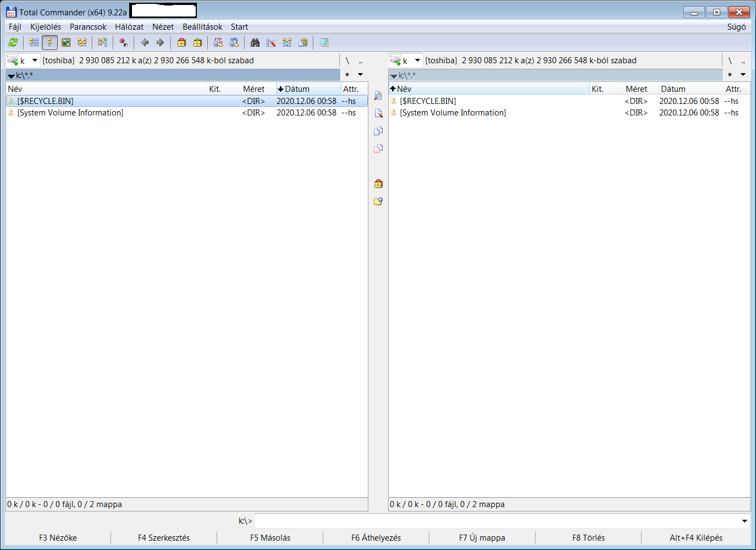Sort left panel by Dátum column
756x550 pixels.
(308, 89)
